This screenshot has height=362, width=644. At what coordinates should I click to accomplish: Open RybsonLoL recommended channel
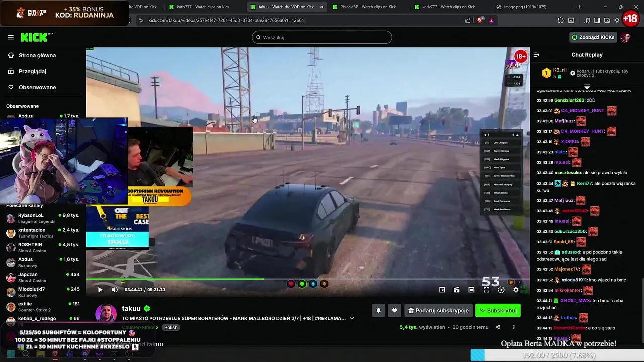pos(43,218)
